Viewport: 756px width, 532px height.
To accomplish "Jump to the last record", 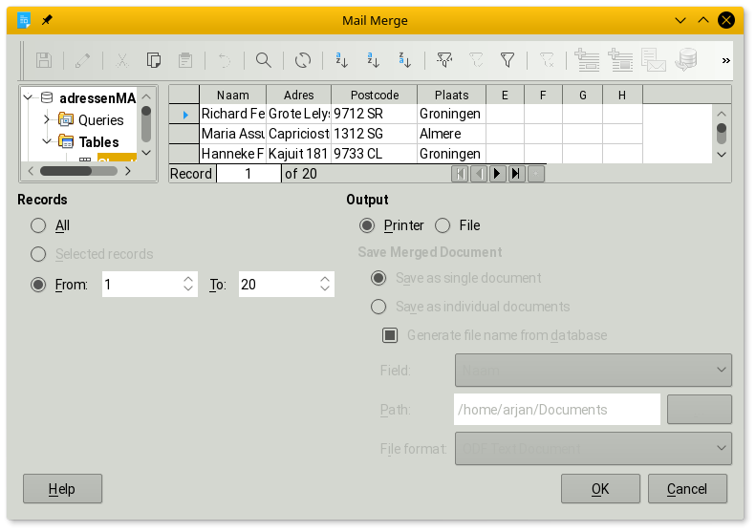I will coord(516,174).
